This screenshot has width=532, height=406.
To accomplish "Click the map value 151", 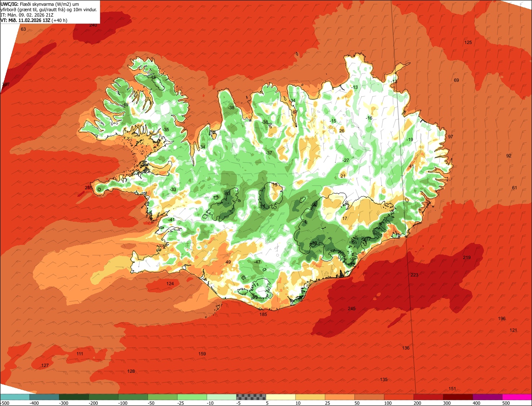I will 452,389.
